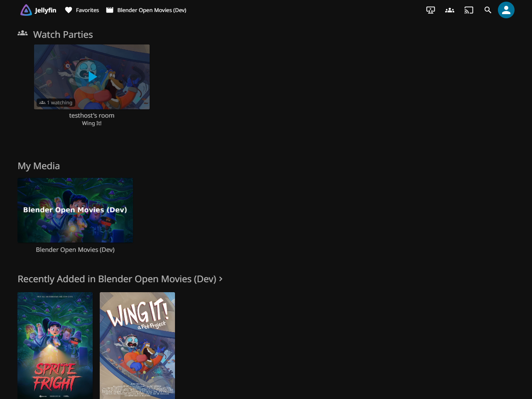This screenshot has height=399, width=532.
Task: Open the SyncPlay group icon
Action: (450, 10)
